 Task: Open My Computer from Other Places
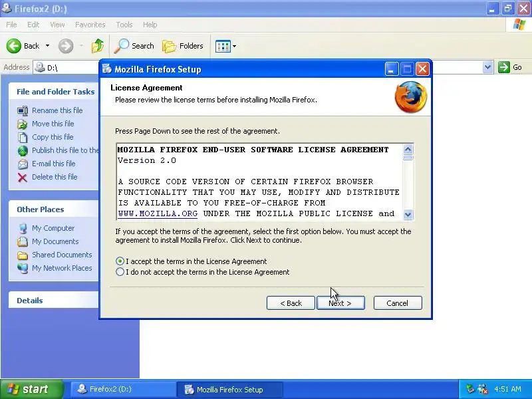pos(53,228)
